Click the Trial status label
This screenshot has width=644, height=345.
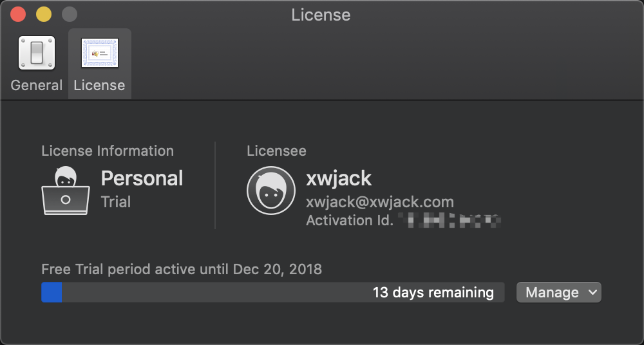[x=116, y=201]
